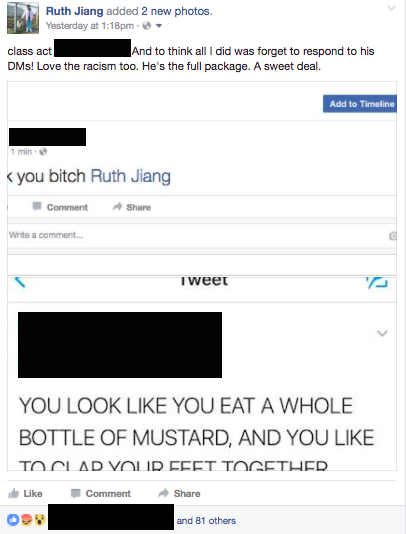Click the post's bottom Comment speech-bubble icon
Screen dimensions: 406x534
[x=75, y=493]
